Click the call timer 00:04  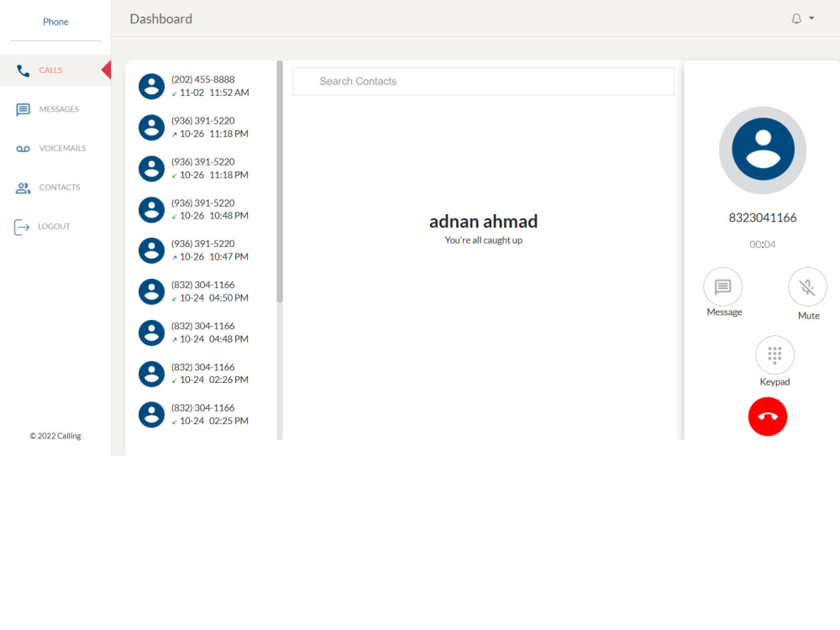(x=763, y=244)
